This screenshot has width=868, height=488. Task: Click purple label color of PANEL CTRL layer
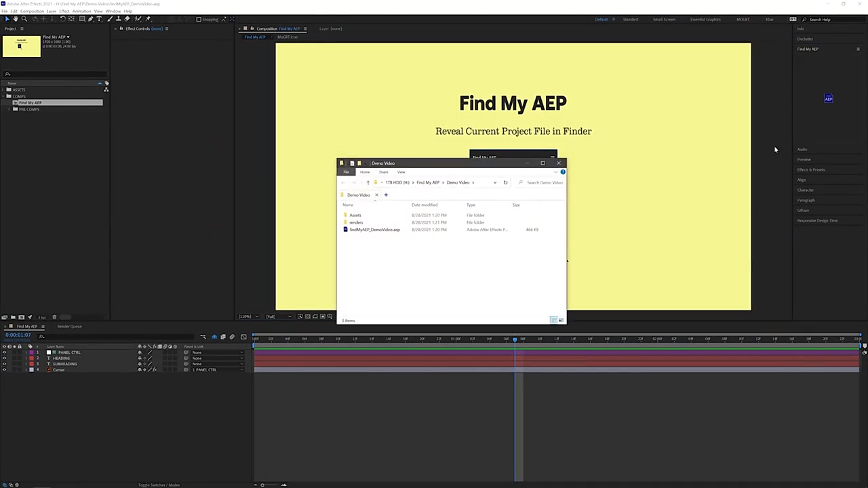coord(31,352)
